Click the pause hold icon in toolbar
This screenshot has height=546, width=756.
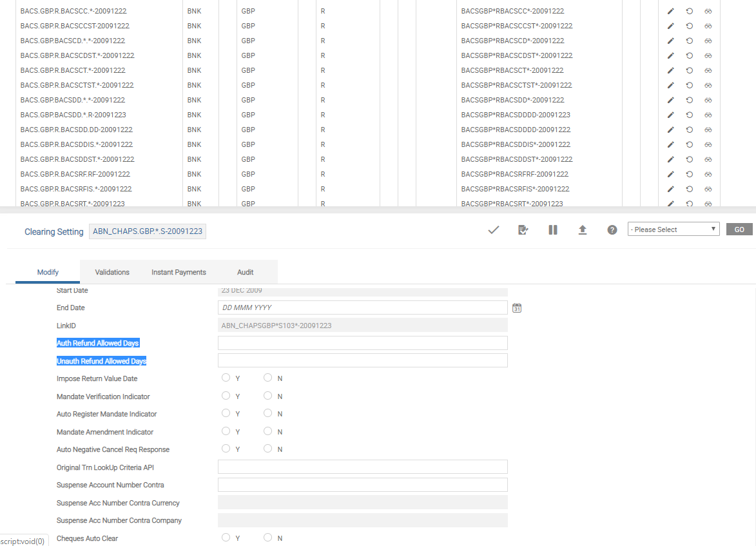[x=553, y=230]
